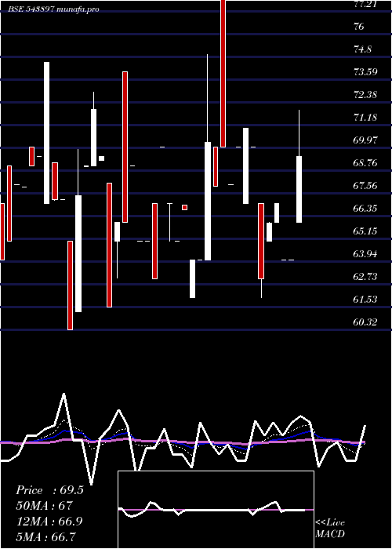Click the 77.21 price axis label

(x=365, y=4)
